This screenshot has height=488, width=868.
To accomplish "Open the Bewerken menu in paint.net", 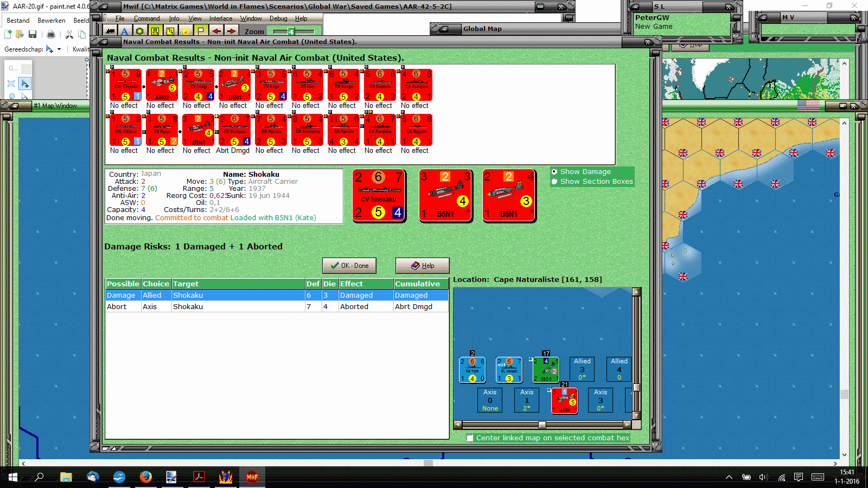I will pos(52,21).
